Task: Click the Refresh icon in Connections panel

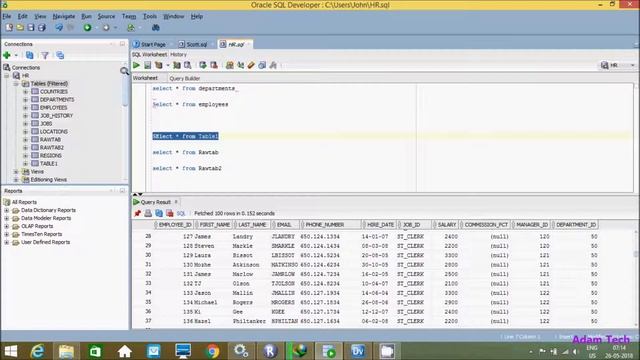Action: click(x=29, y=55)
